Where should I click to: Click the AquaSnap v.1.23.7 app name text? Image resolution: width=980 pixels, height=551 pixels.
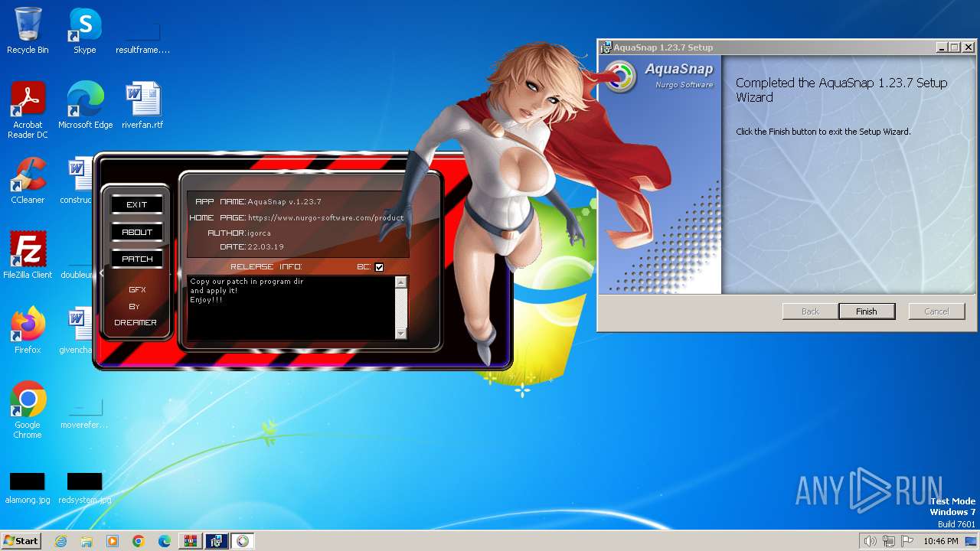[284, 202]
